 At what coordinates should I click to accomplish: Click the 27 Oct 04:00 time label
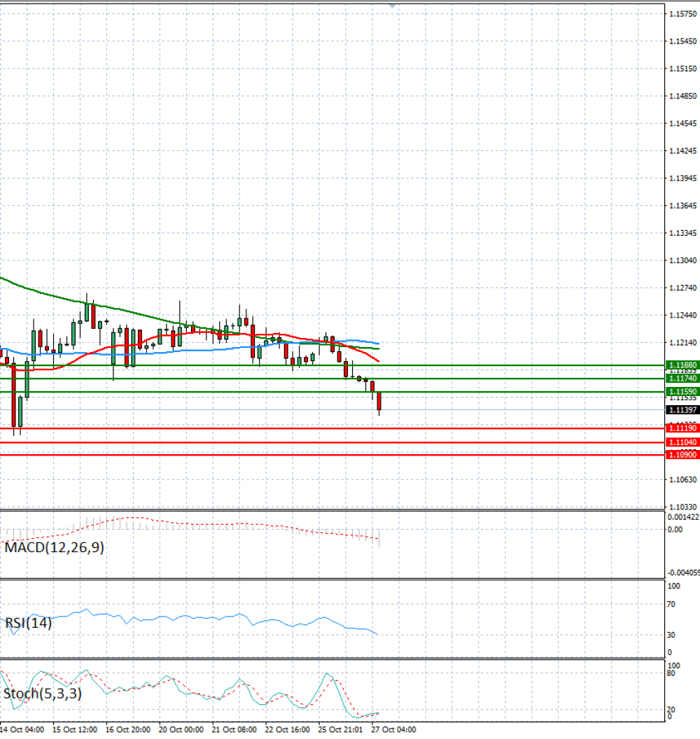click(393, 730)
